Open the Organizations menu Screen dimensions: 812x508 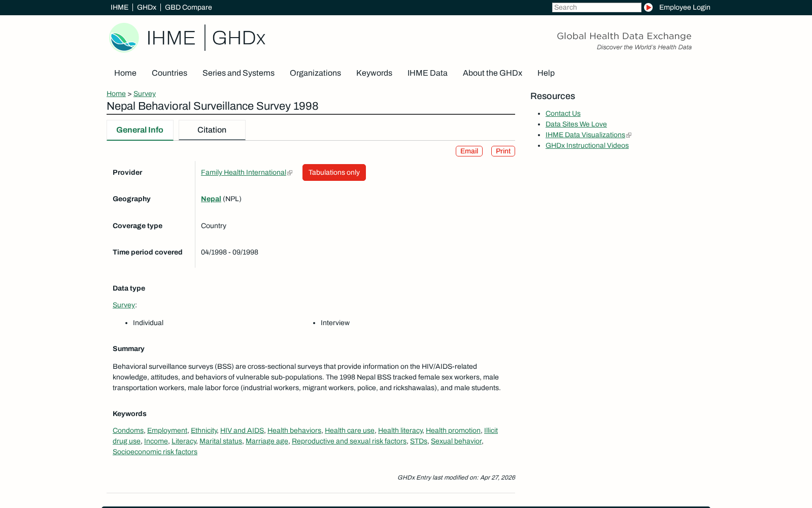pos(315,73)
